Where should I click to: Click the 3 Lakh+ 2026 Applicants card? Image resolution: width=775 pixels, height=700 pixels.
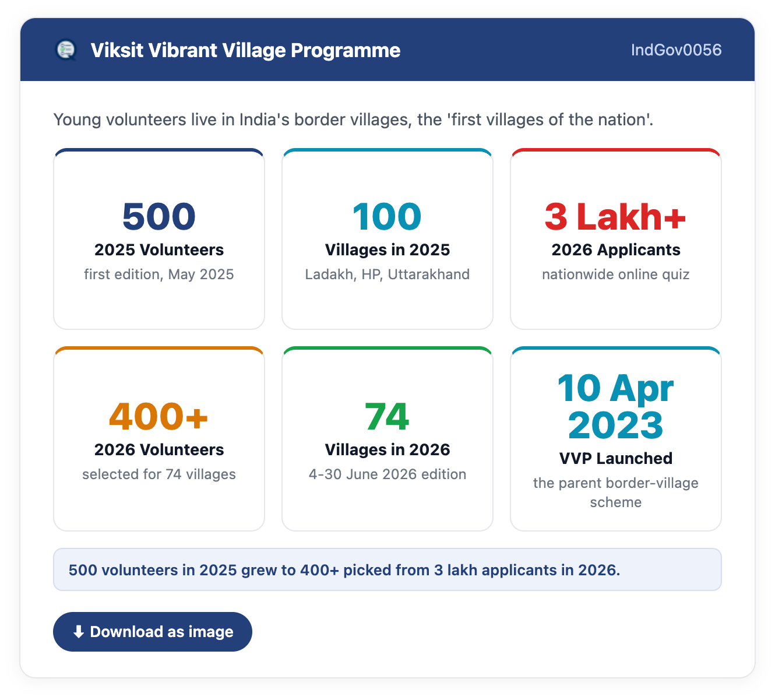point(616,239)
